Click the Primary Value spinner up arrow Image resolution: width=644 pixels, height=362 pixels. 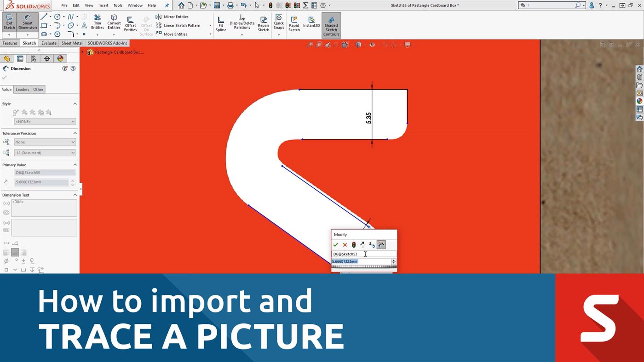click(x=73, y=180)
